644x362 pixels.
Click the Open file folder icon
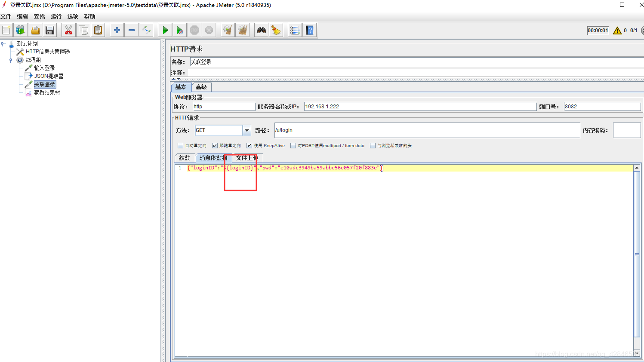tap(35, 30)
